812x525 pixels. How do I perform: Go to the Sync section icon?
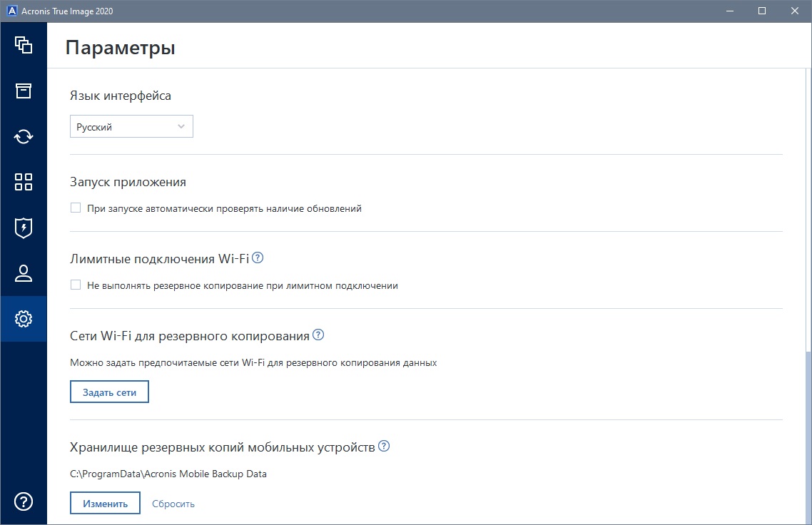24,136
